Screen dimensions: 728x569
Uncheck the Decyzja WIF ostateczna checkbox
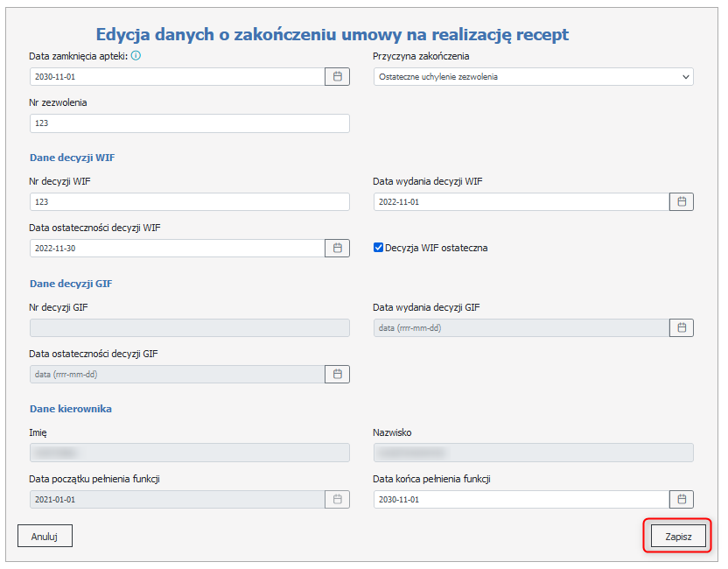pos(379,248)
